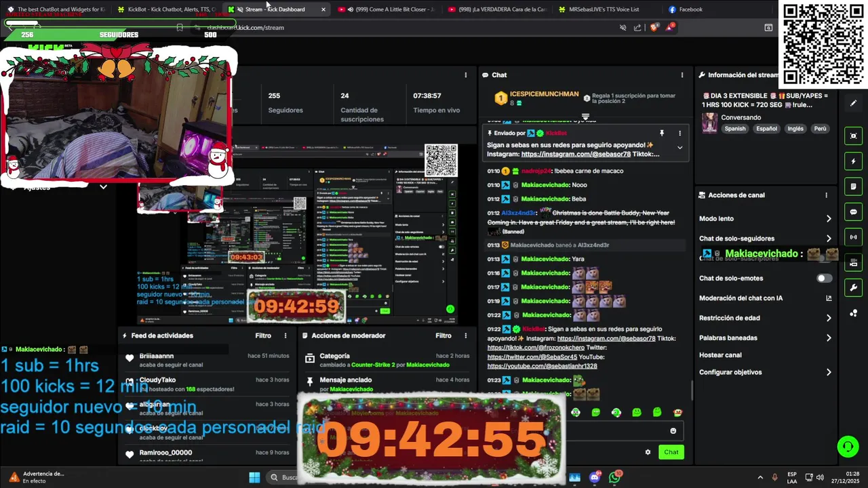Switch to La VERDADERA Cara tab
This screenshot has width=868, height=488.
497,9
